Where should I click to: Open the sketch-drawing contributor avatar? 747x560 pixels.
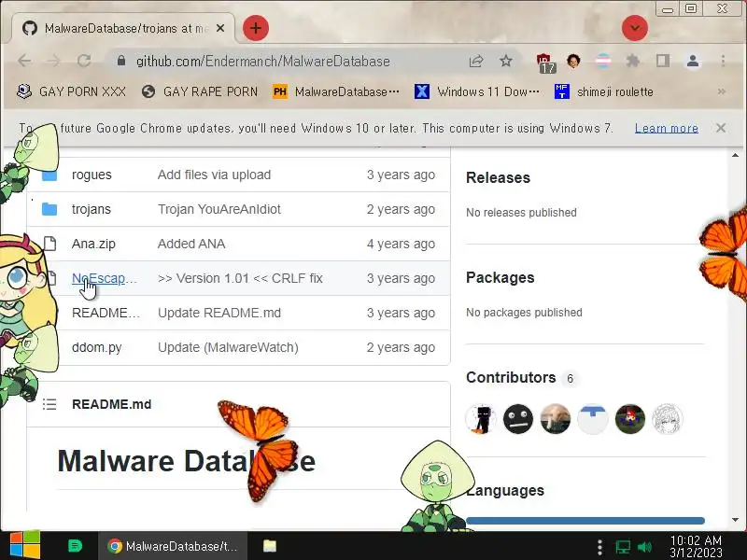668,419
